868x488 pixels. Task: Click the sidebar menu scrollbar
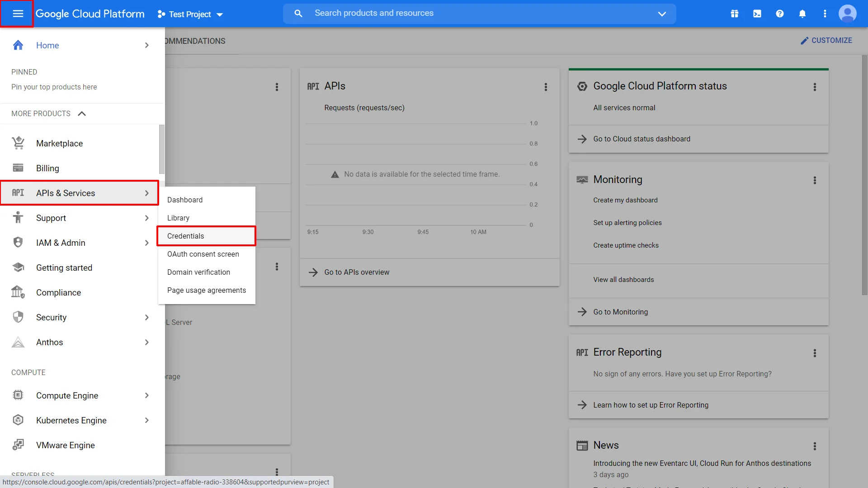(161, 150)
